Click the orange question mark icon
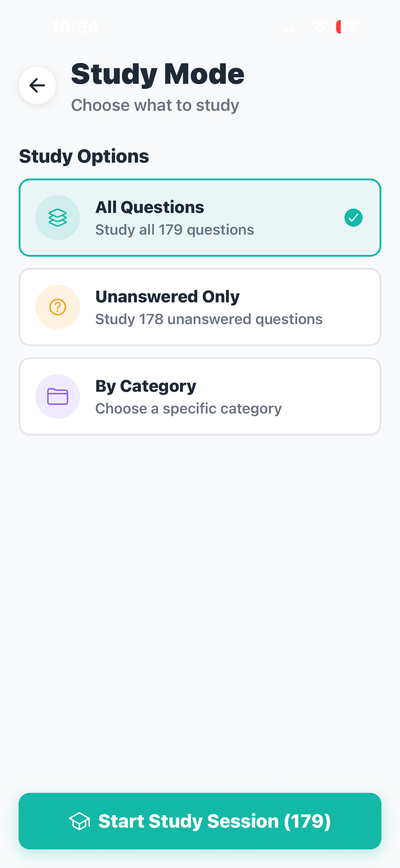 pos(58,307)
